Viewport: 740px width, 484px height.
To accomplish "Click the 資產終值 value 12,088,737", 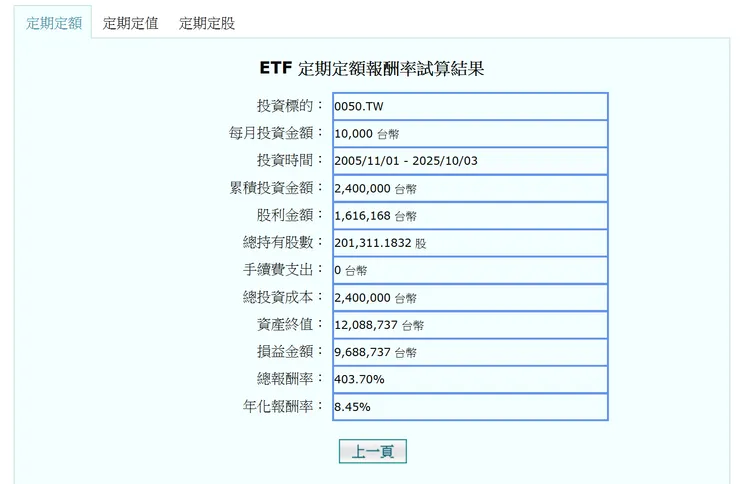I will pyautogui.click(x=470, y=325).
